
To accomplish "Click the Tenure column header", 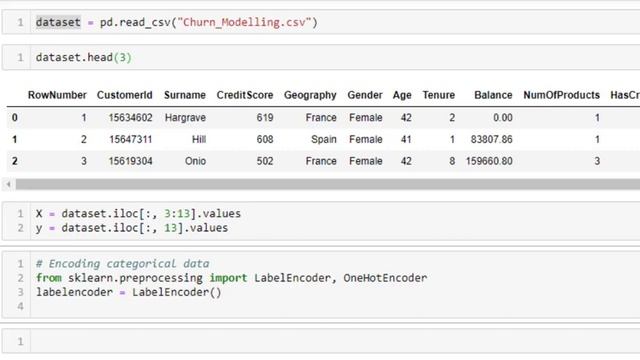I will (x=439, y=95).
